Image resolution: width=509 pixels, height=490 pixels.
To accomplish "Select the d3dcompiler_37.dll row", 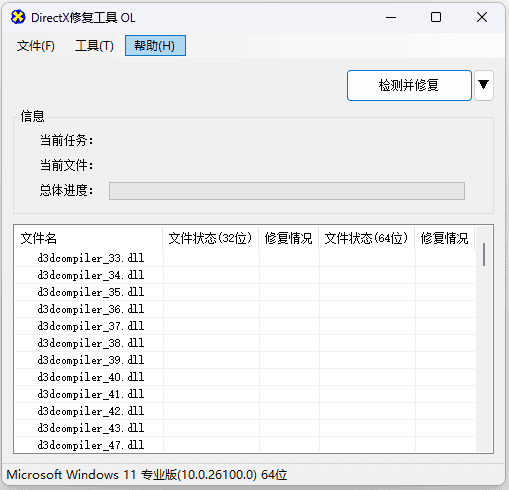I will point(245,326).
